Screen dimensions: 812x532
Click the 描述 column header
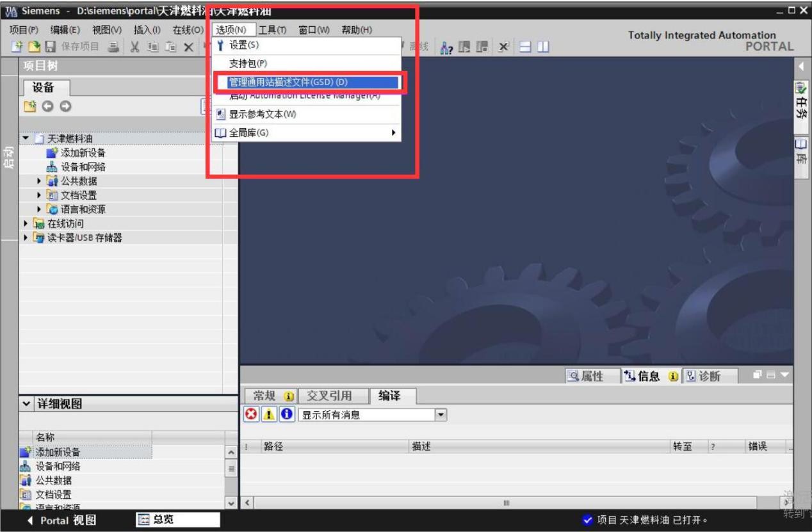point(538,447)
